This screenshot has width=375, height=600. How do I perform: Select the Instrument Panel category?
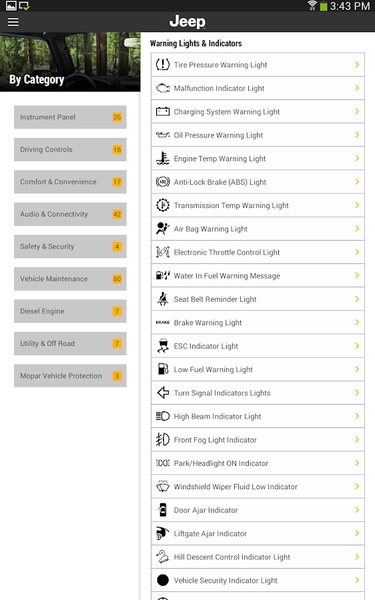click(70, 117)
